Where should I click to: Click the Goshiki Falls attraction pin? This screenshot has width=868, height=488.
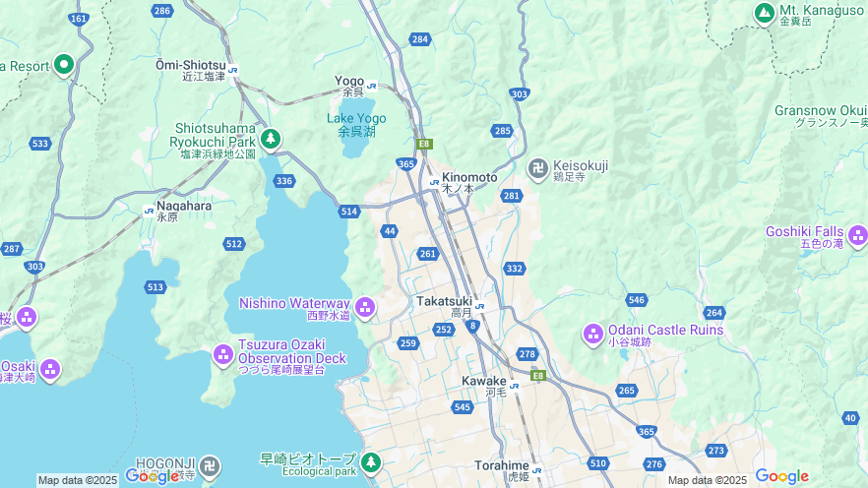[x=858, y=235]
